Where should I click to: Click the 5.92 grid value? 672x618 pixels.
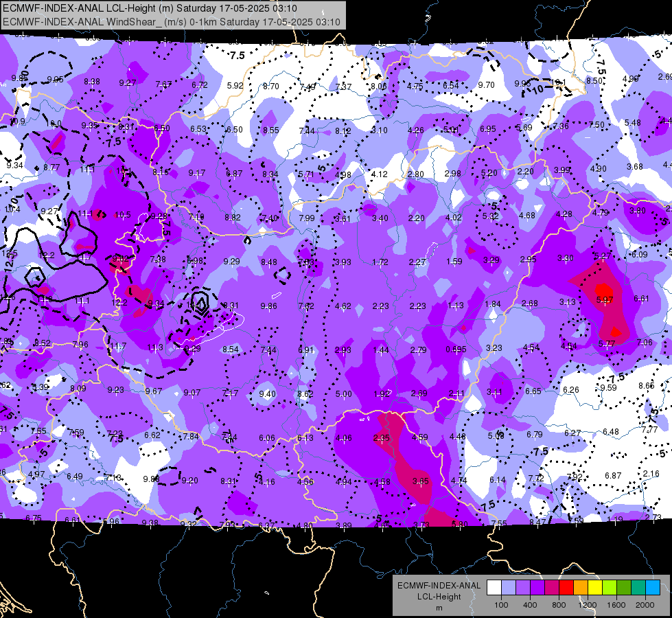pyautogui.click(x=235, y=85)
